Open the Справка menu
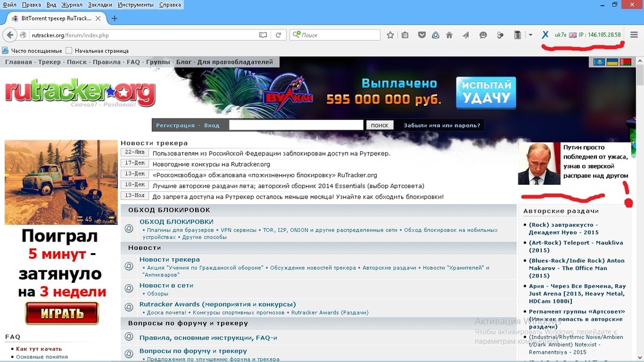The image size is (644, 362). pos(169,5)
